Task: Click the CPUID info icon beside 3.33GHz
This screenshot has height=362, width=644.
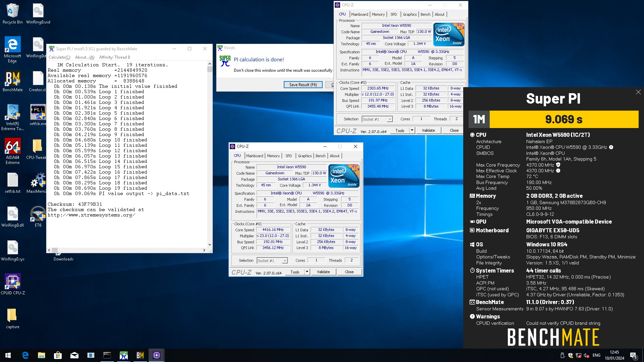Action: click(x=611, y=147)
